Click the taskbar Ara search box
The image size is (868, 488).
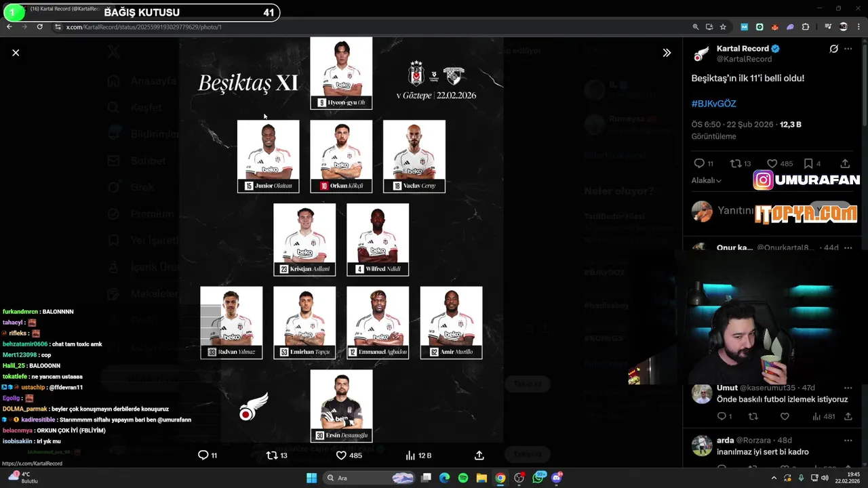coord(370,478)
